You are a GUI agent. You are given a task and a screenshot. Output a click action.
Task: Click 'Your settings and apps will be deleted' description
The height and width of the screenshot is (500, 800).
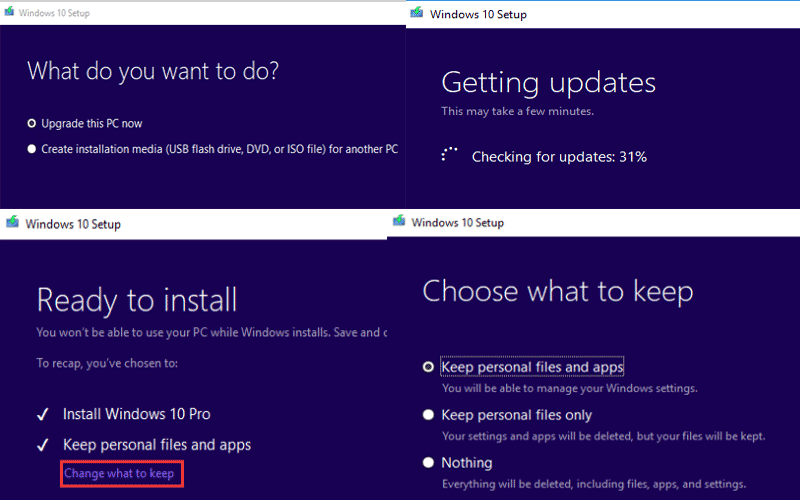pyautogui.click(x=604, y=436)
